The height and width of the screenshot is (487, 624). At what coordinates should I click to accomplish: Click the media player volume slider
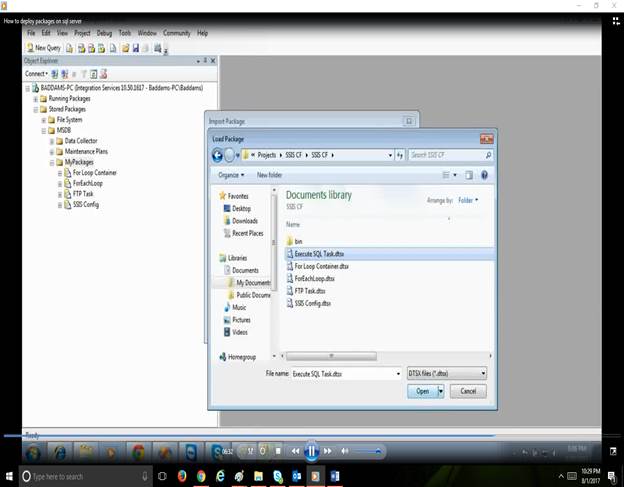367,451
